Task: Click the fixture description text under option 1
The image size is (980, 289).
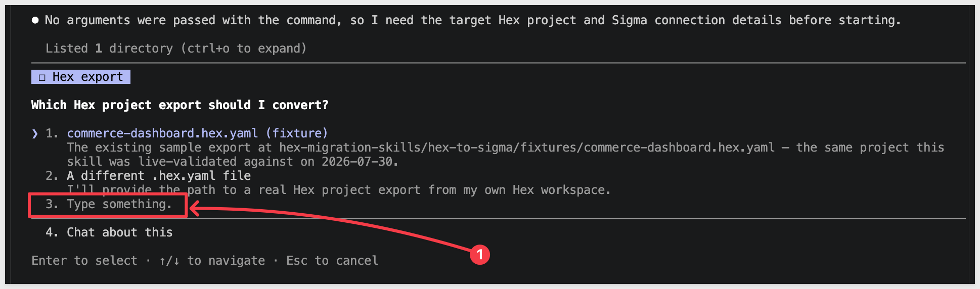Action: point(506,155)
